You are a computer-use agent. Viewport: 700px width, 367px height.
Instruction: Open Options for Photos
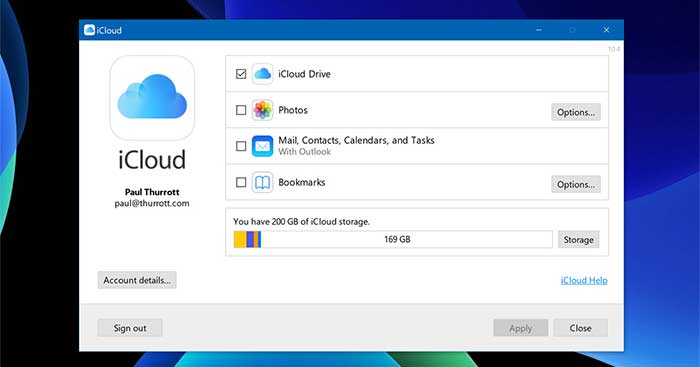coord(576,112)
